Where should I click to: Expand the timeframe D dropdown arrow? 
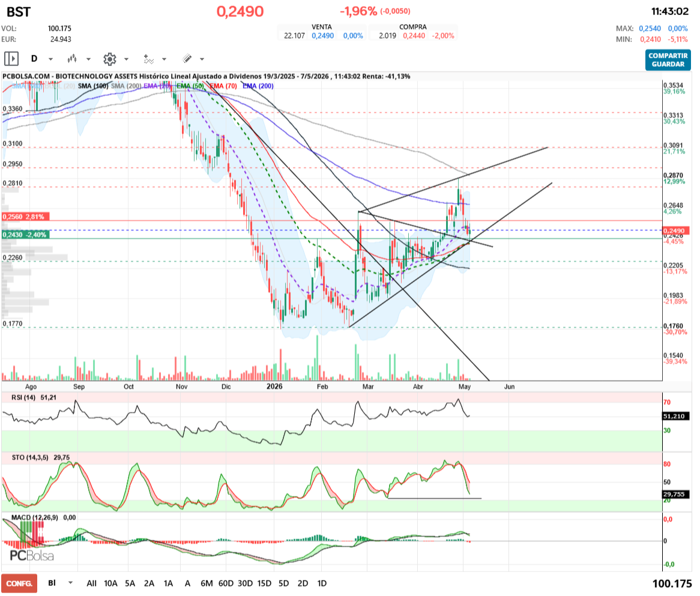click(x=50, y=59)
